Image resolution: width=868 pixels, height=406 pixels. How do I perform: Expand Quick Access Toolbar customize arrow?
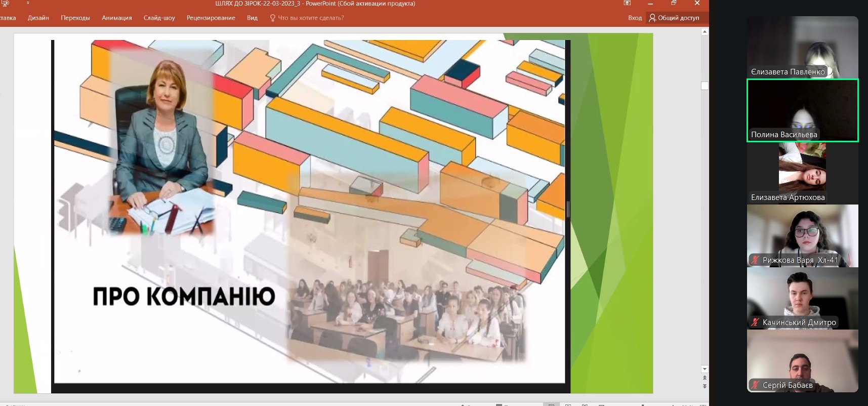click(x=28, y=3)
